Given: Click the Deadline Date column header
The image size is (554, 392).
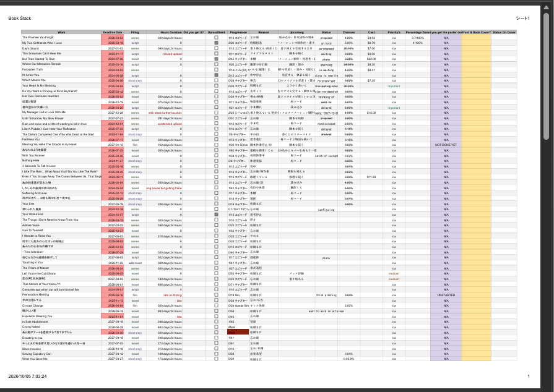Looking at the screenshot, I should (x=113, y=32).
